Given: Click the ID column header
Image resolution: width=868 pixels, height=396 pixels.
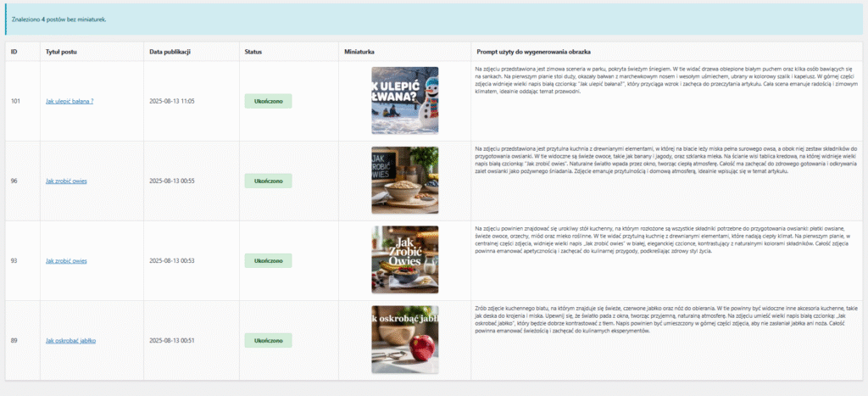Looking at the screenshot, I should pyautogui.click(x=14, y=52).
